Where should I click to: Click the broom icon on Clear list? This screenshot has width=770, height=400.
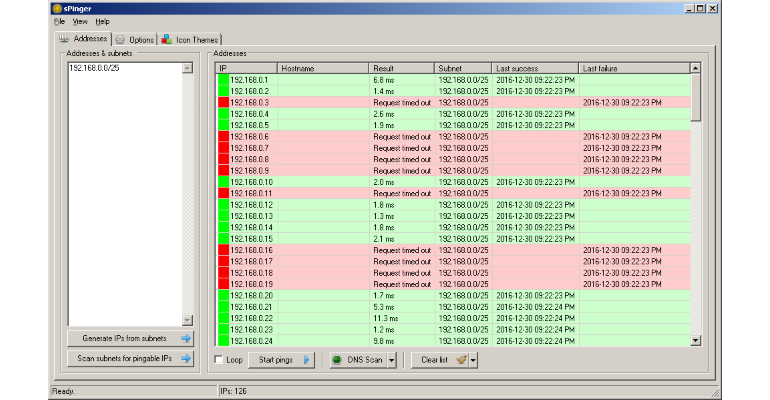[461, 360]
